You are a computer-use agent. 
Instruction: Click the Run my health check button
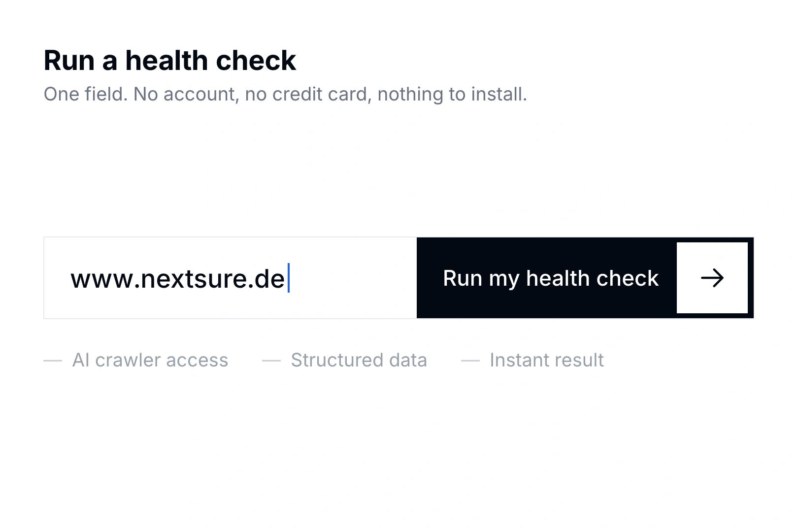tap(585, 278)
